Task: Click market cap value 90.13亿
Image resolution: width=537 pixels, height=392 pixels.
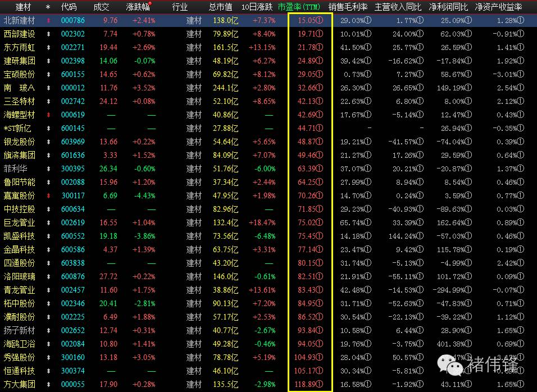Action: coord(226,304)
